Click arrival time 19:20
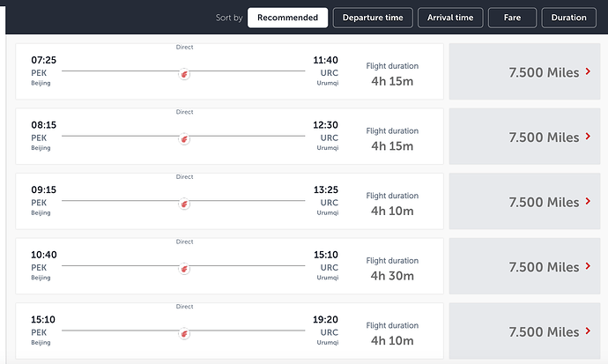Image resolution: width=608 pixels, height=364 pixels. click(326, 319)
